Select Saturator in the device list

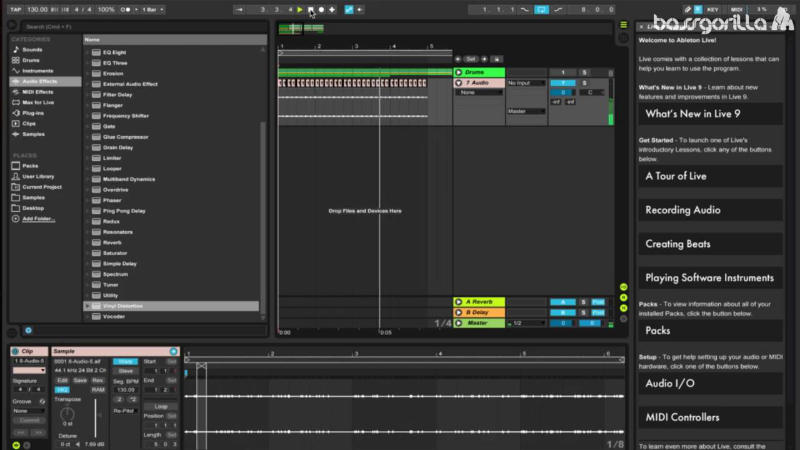coord(115,253)
